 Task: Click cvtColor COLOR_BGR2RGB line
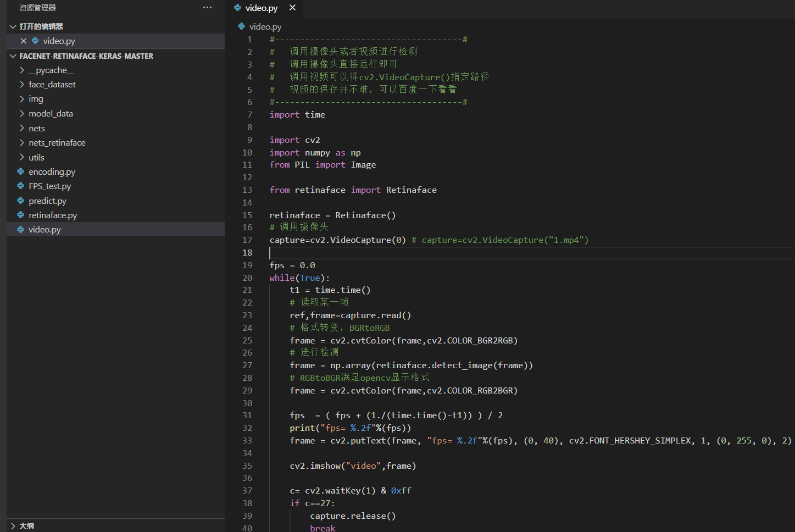(x=404, y=341)
